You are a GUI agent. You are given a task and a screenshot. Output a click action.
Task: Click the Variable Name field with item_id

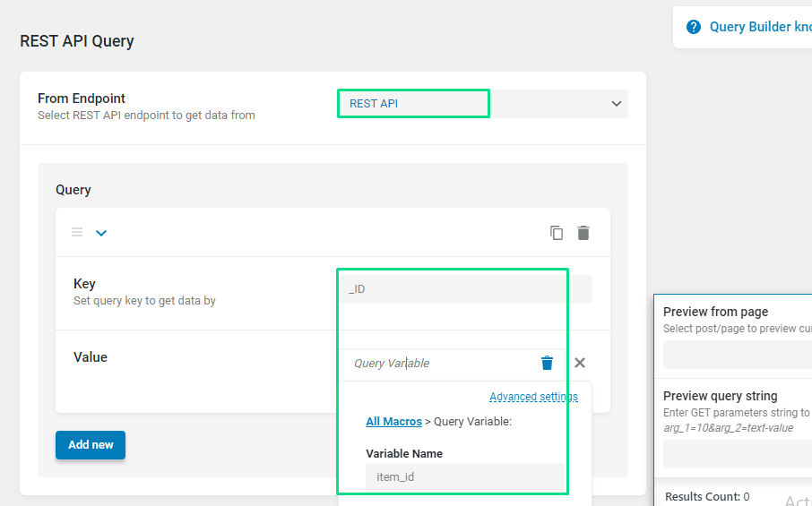(x=465, y=477)
